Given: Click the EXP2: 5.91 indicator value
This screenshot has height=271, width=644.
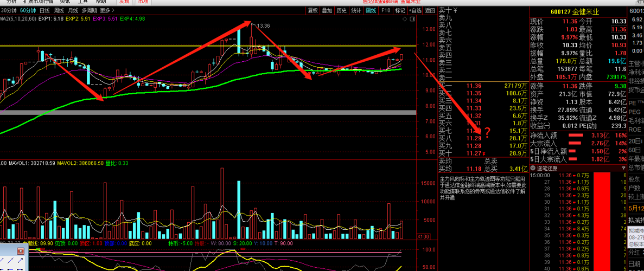Looking at the screenshot, I should pyautogui.click(x=79, y=19).
